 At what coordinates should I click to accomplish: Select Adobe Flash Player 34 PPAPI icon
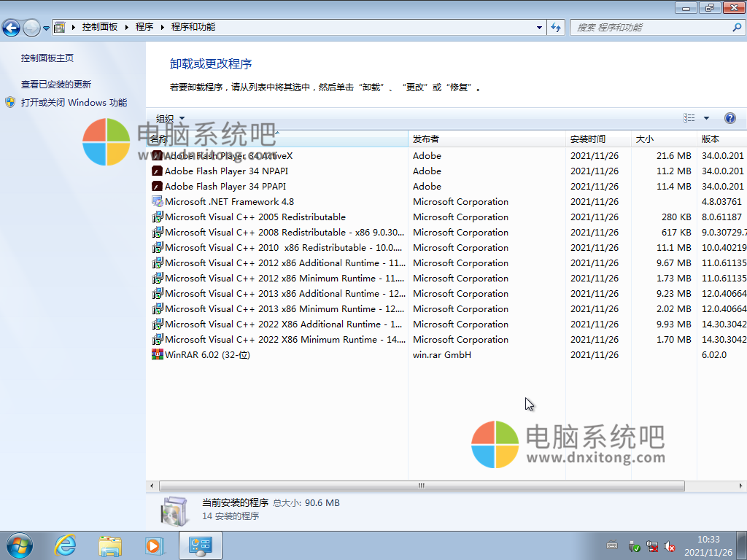[158, 186]
